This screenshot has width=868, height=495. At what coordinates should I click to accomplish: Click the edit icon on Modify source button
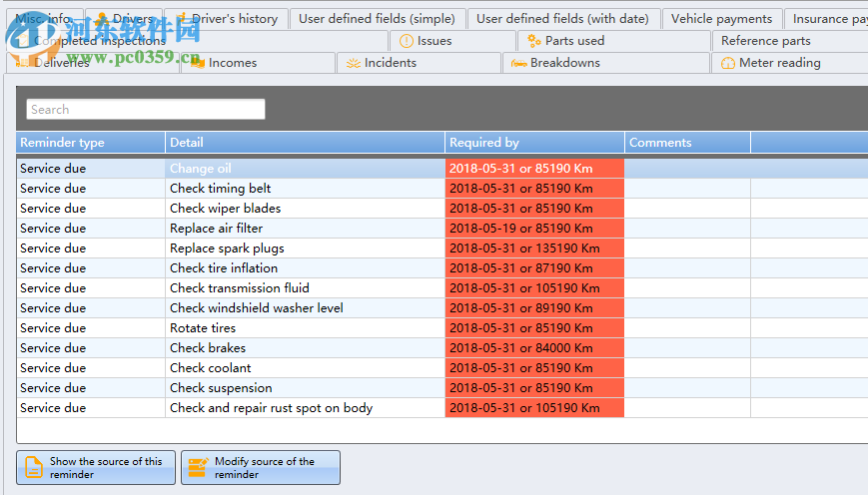click(x=198, y=467)
